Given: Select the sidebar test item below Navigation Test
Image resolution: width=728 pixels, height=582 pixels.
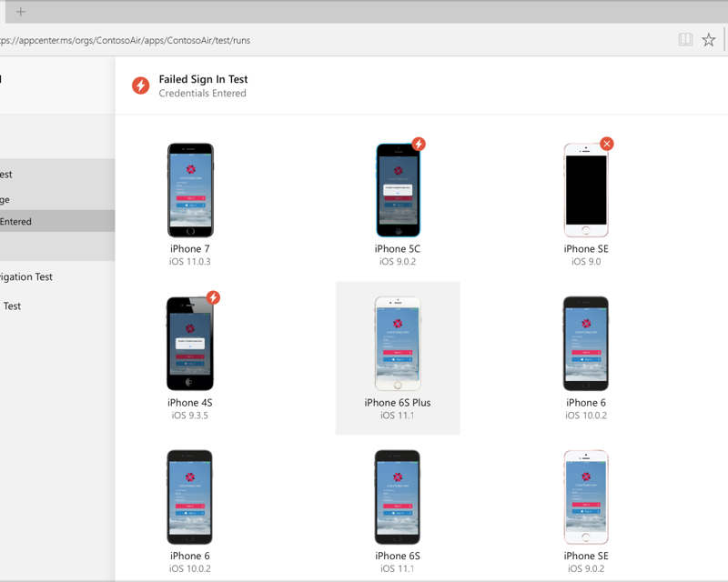Looking at the screenshot, I should pyautogui.click(x=12, y=306).
